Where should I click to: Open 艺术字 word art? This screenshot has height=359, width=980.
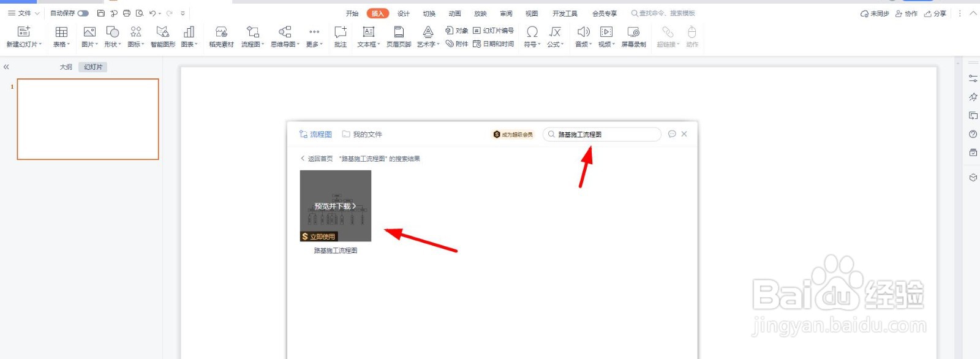[428, 36]
